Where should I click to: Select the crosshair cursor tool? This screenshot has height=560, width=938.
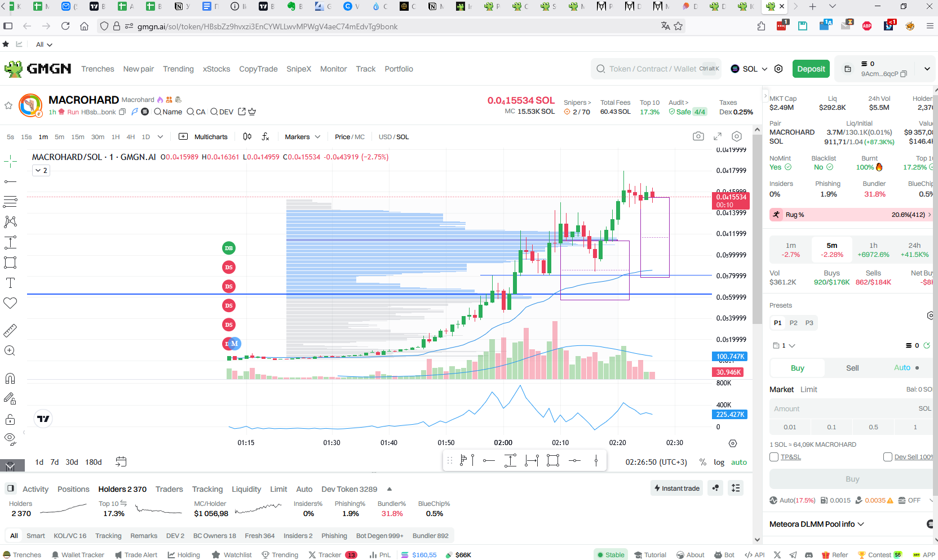[10, 162]
